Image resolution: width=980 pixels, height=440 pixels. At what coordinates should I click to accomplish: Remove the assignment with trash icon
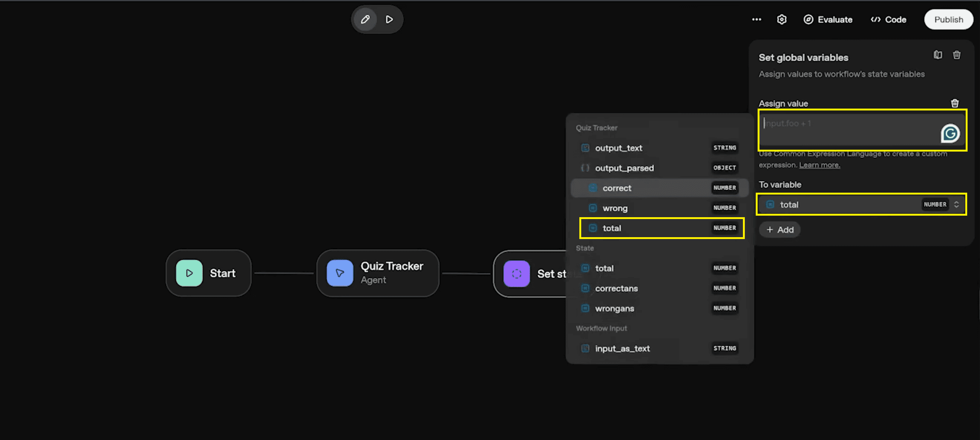(x=954, y=103)
